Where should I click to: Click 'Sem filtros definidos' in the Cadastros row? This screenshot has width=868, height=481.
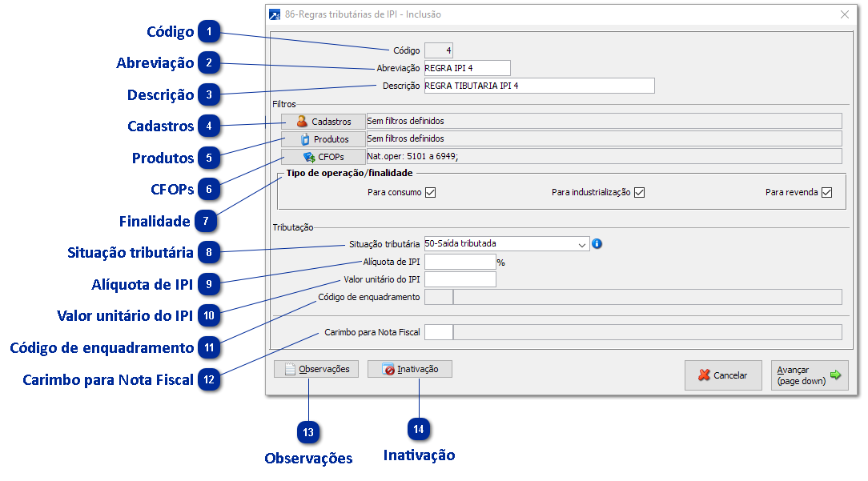coord(405,121)
